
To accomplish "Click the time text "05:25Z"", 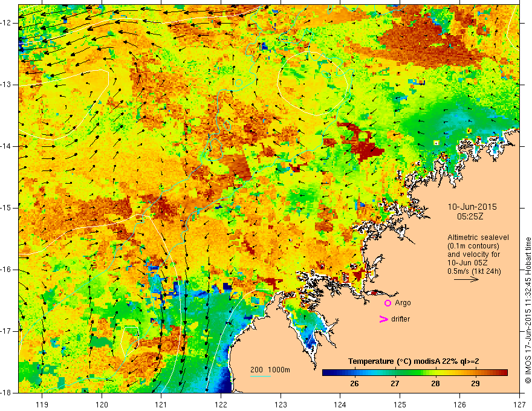I will tap(470, 216).
